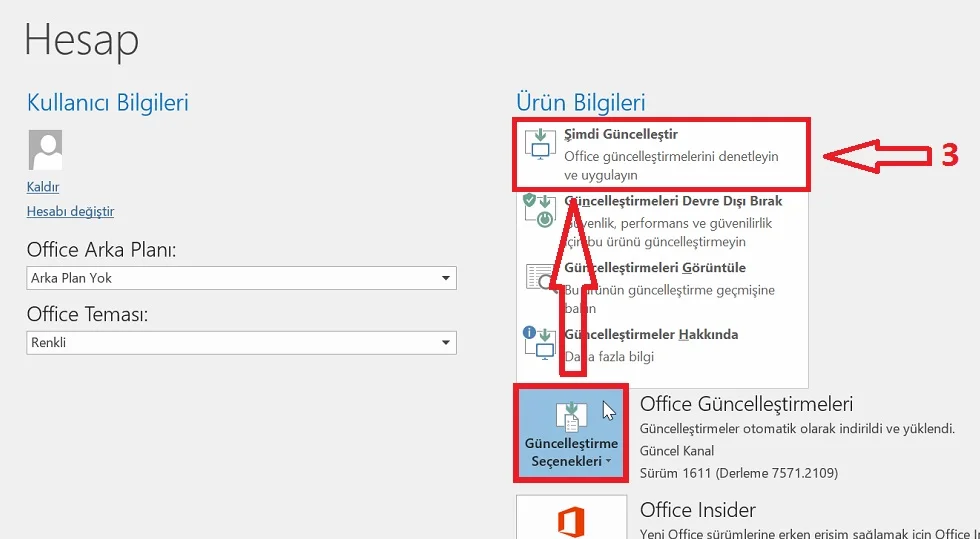
Task: Select Şimdi Güncelleştir menu entry
Action: (x=662, y=154)
